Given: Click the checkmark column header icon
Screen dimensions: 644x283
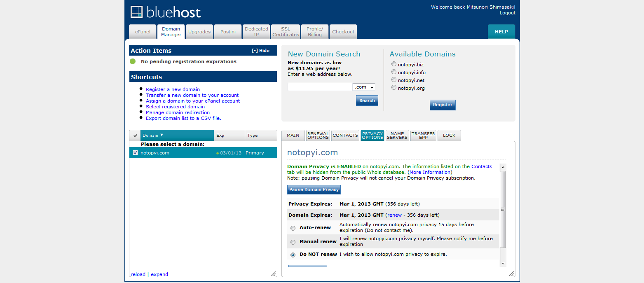Looking at the screenshot, I should 135,135.
